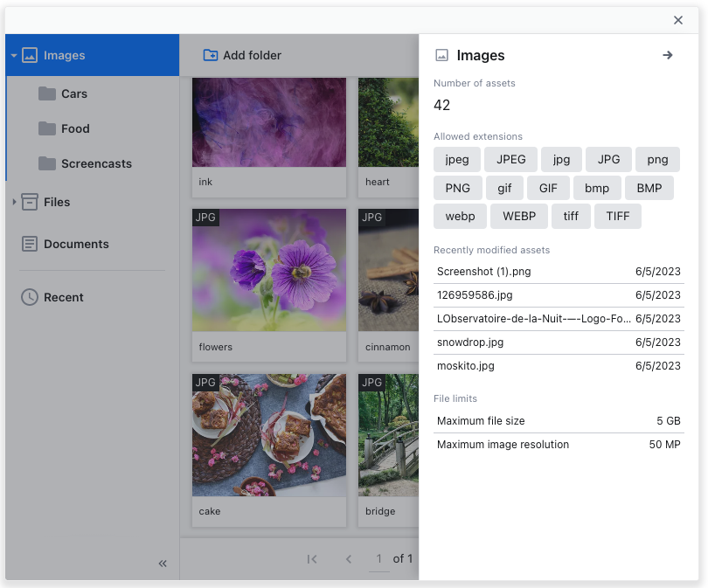Expand the Files tree node
Screen dimensions: 708x588
click(14, 202)
